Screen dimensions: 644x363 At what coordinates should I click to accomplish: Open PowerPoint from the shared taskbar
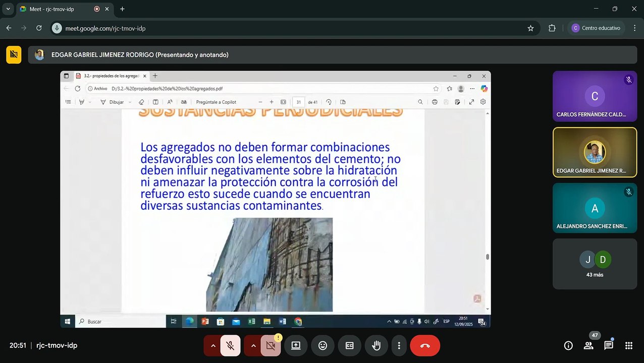pyautogui.click(x=205, y=321)
